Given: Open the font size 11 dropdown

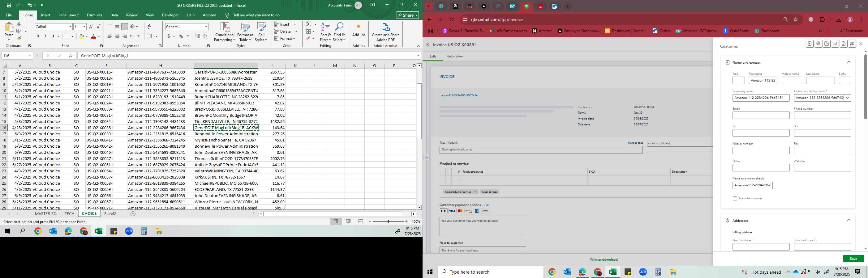Looking at the screenshot, I should pyautogui.click(x=84, y=27).
